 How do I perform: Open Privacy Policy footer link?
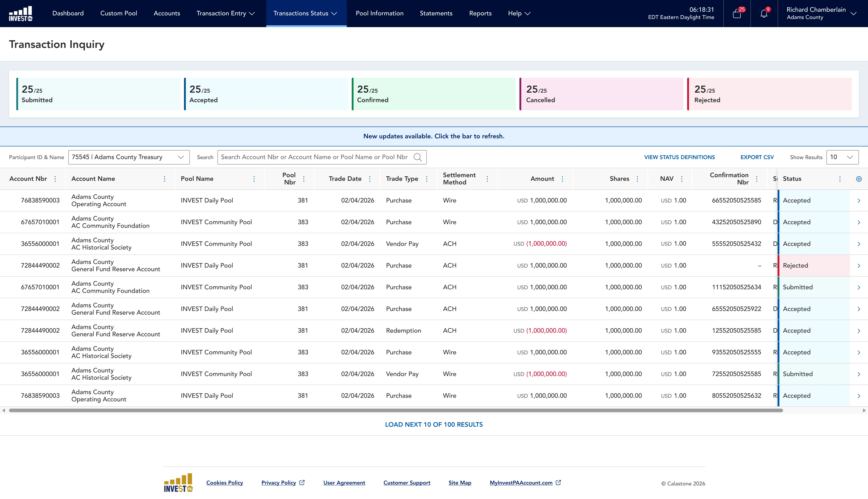point(283,483)
